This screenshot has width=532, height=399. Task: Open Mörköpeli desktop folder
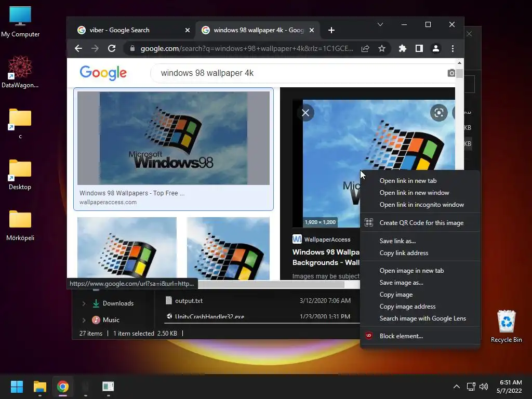(20, 225)
